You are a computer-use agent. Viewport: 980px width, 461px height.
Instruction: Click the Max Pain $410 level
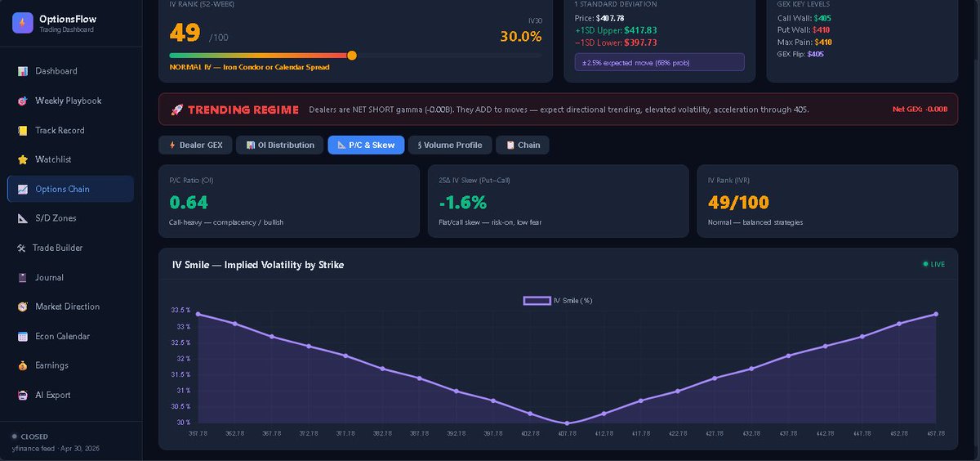point(823,42)
